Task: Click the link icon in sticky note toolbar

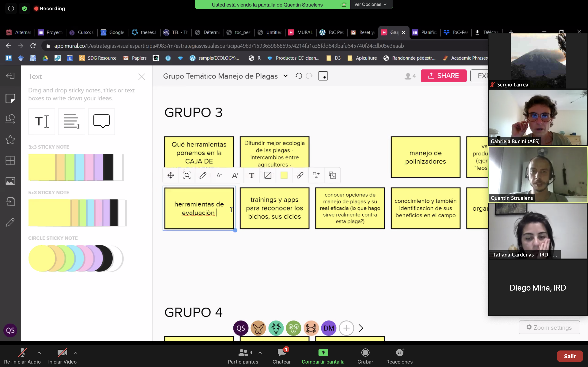Action: (300, 175)
